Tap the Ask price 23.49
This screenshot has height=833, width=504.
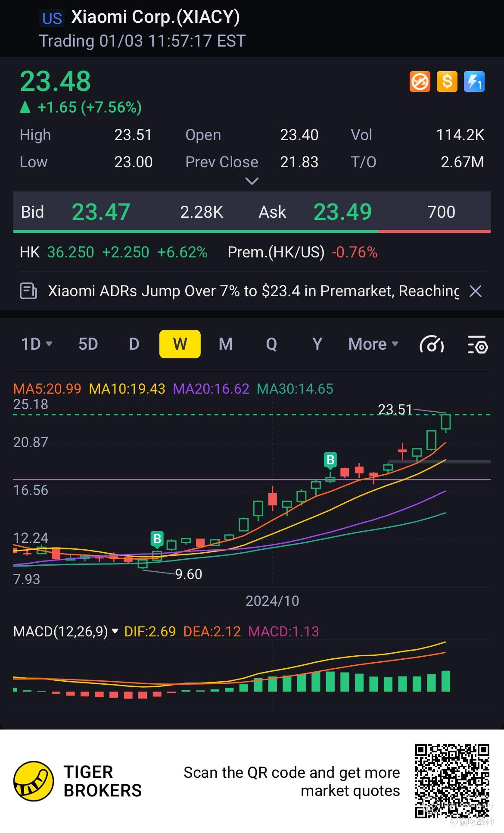tap(342, 212)
